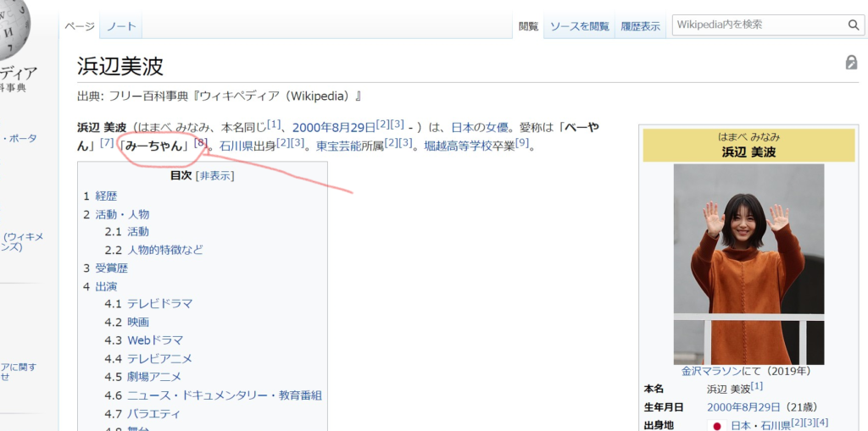868x431 pixels.
Task: Jump to subsection 4.7 バラエティ
Action: (x=142, y=414)
